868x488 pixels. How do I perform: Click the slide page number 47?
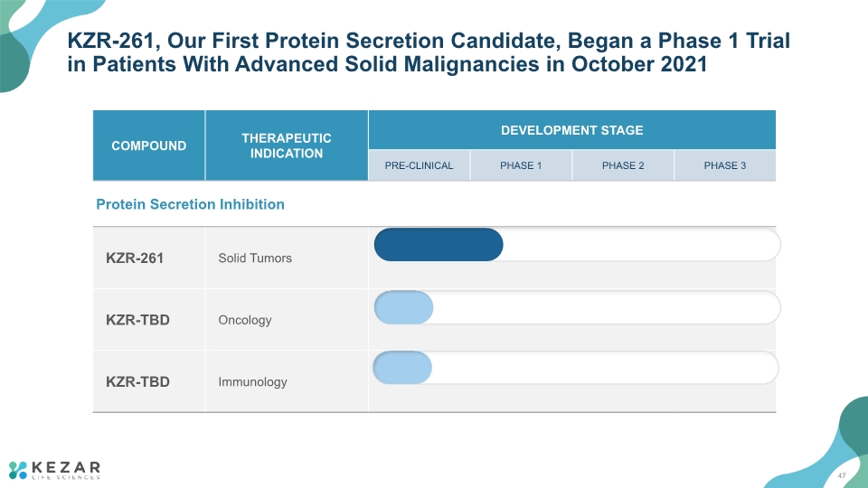tap(842, 476)
